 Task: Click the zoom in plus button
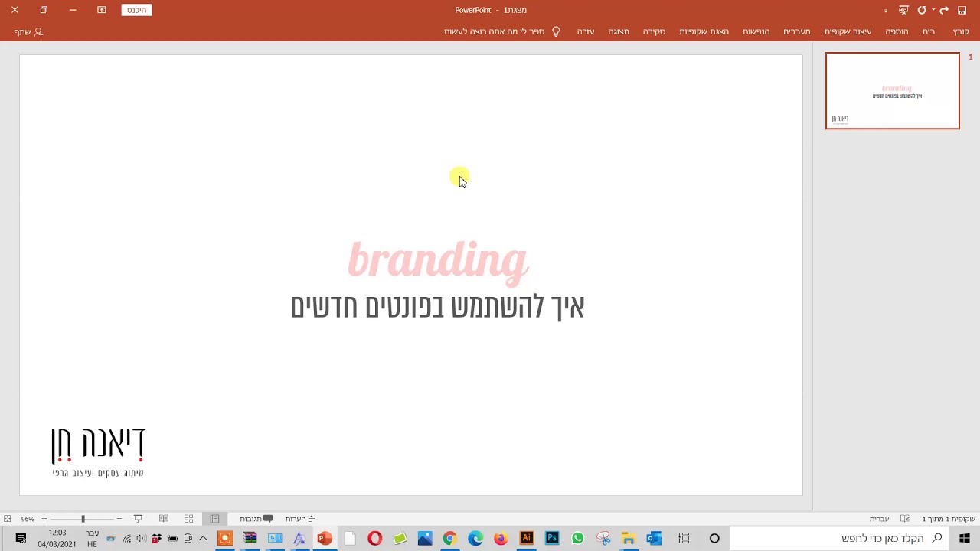pos(44,519)
